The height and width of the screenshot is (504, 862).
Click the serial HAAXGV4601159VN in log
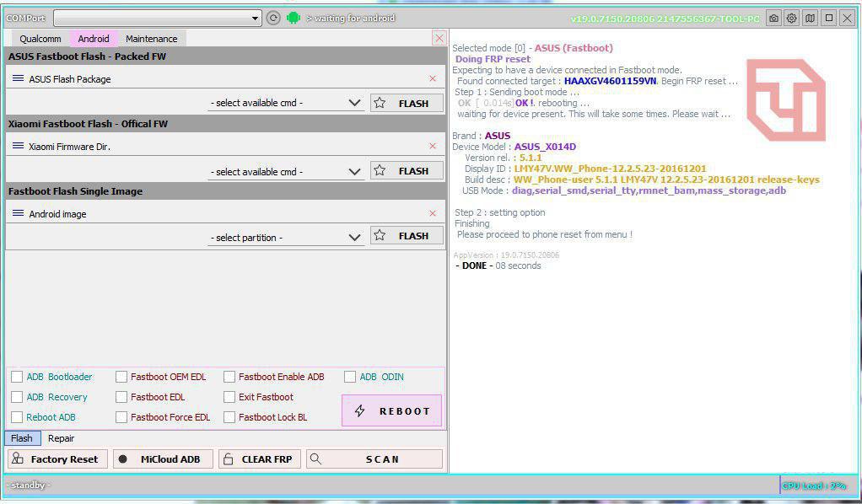[610, 81]
